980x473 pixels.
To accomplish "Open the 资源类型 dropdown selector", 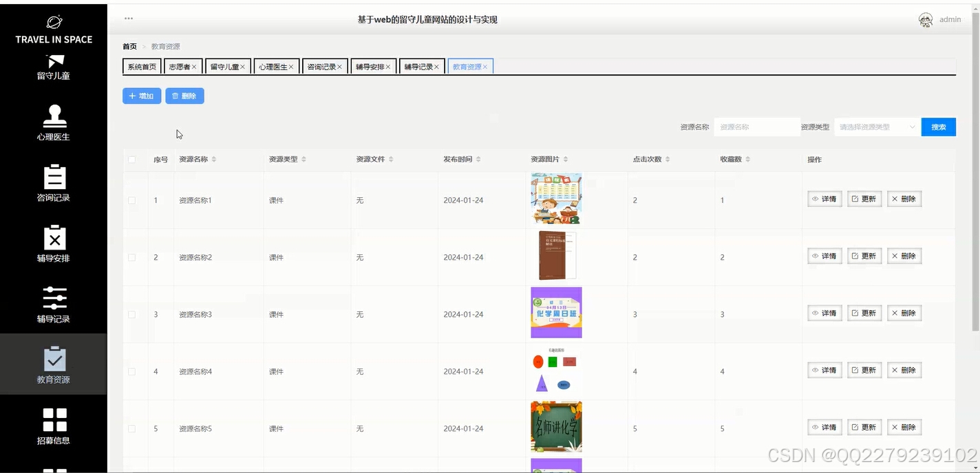I will tap(877, 127).
